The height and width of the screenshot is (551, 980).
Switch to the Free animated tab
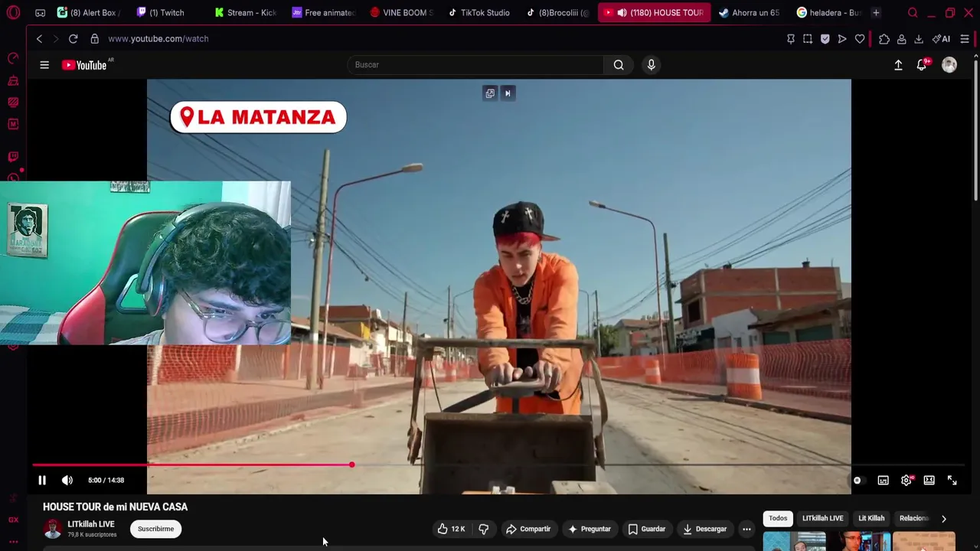[x=323, y=13]
